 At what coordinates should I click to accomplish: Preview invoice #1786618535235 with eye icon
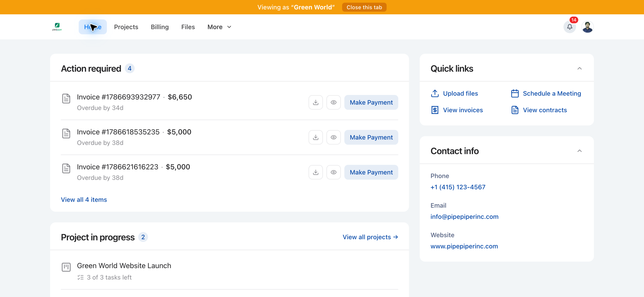pos(333,137)
